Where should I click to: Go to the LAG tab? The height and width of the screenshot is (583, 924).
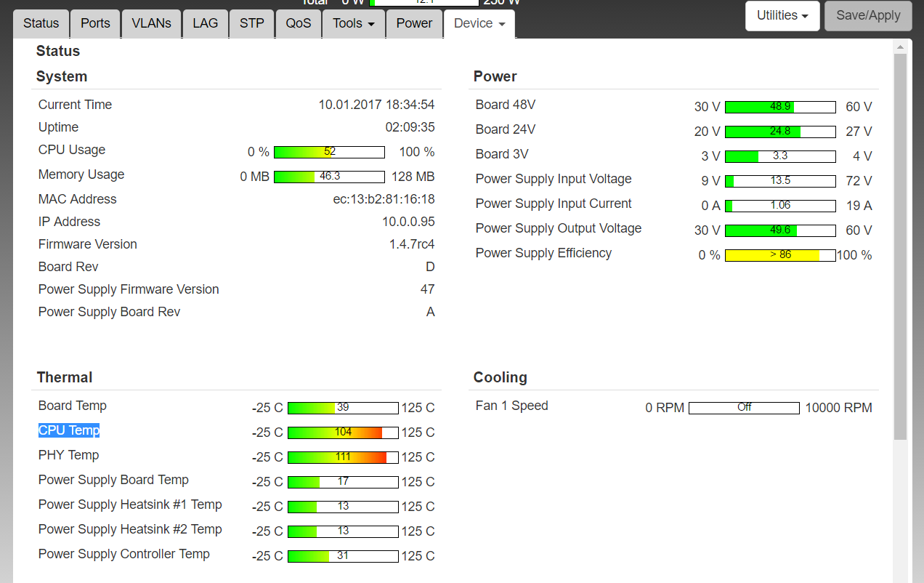205,23
